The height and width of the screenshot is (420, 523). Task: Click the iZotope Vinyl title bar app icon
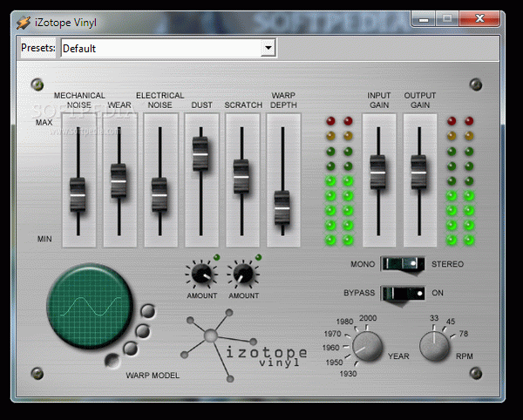pos(24,23)
